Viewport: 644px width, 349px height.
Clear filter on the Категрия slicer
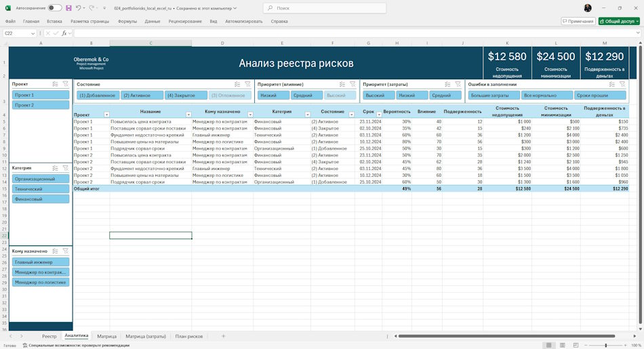click(65, 168)
